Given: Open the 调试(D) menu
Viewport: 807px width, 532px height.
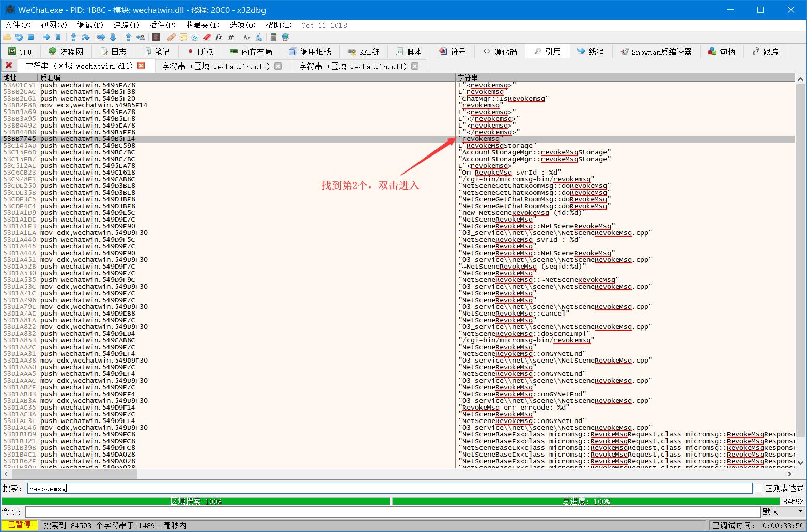Looking at the screenshot, I should [90, 25].
